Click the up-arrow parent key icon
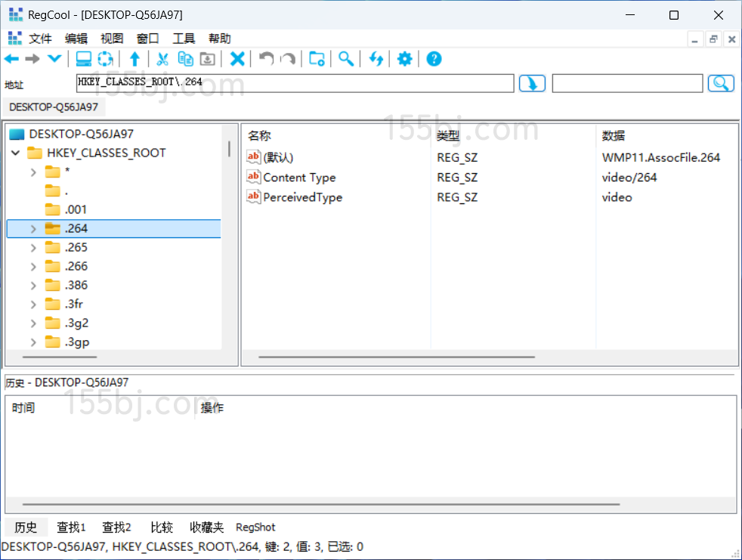The image size is (742, 560). click(134, 59)
